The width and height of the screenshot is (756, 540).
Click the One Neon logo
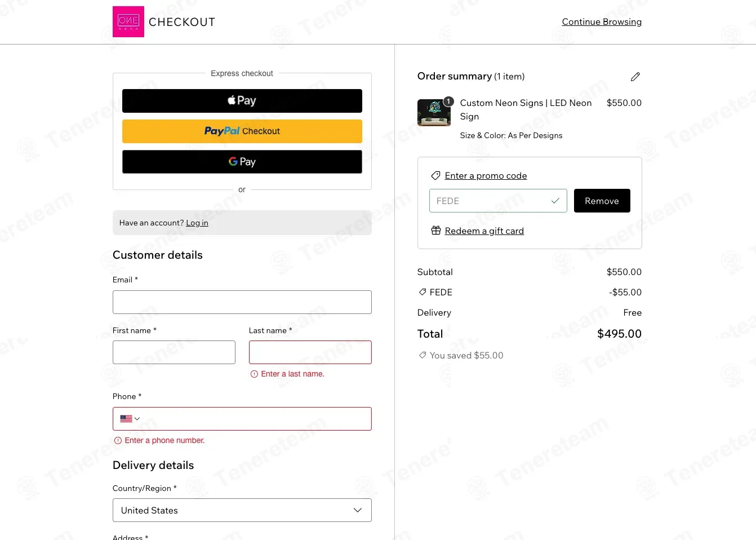click(128, 21)
